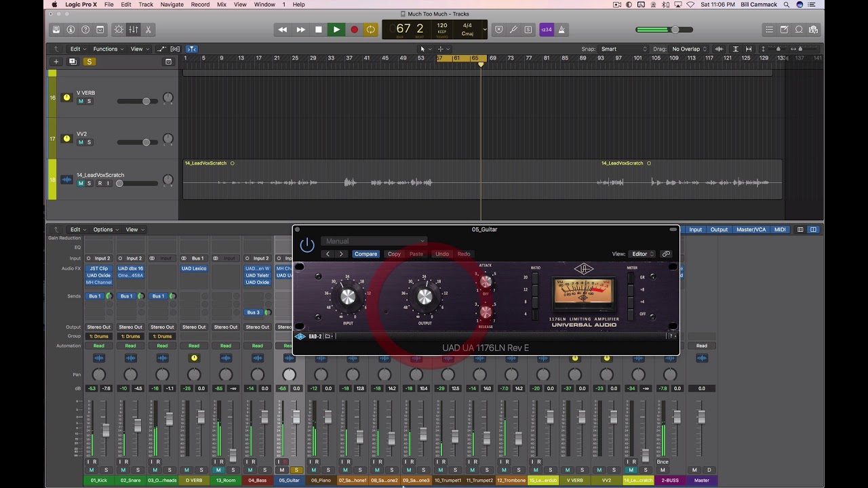868x488 pixels.
Task: Open the Window menu
Action: [x=264, y=5]
